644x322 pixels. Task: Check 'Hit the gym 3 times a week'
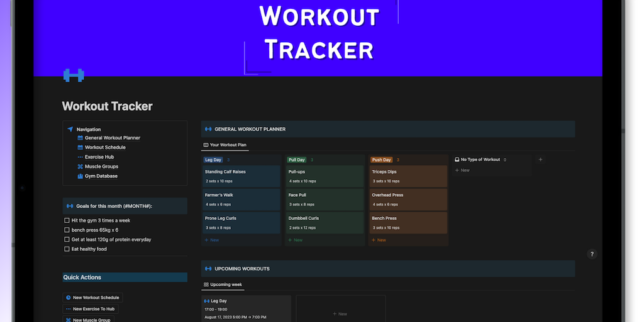(67, 221)
